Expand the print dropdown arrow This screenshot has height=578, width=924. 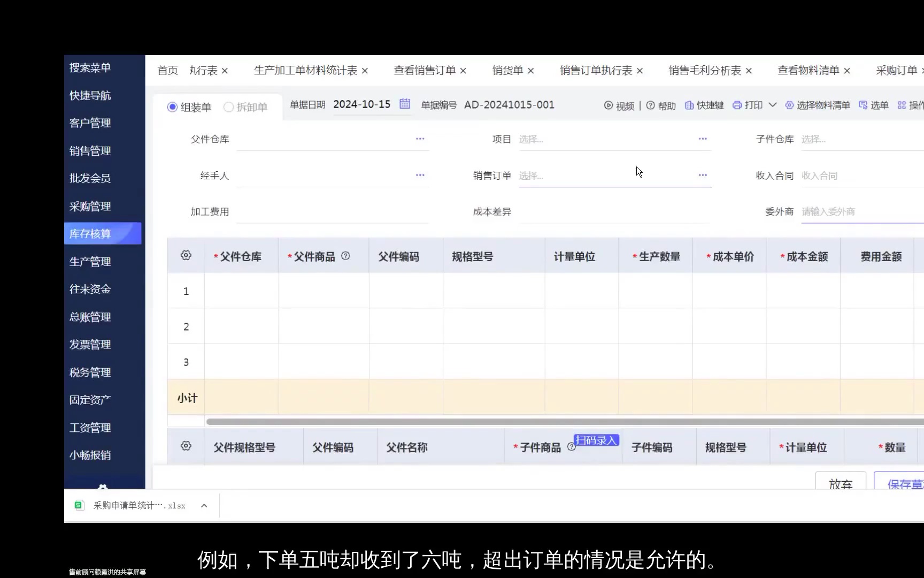(x=773, y=105)
